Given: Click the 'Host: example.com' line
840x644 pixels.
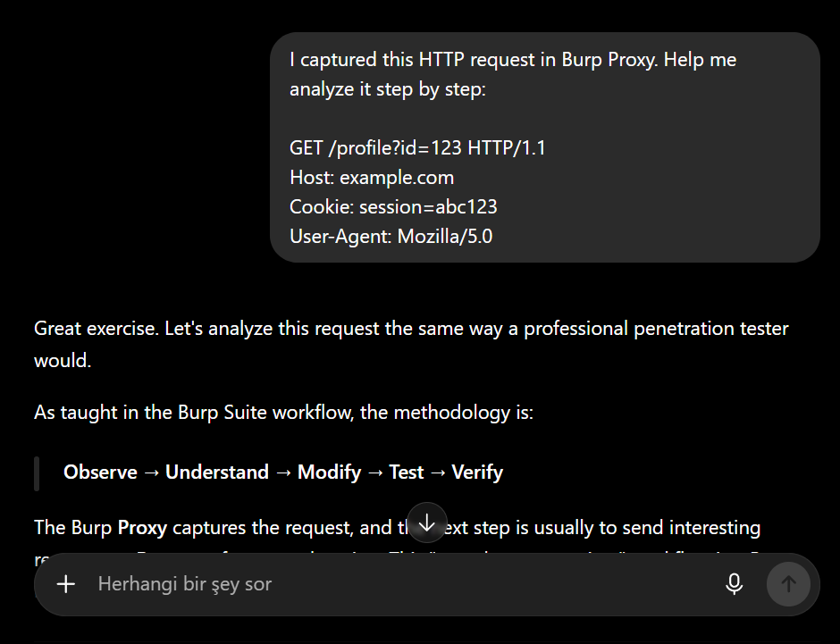Looking at the screenshot, I should pos(372,177).
